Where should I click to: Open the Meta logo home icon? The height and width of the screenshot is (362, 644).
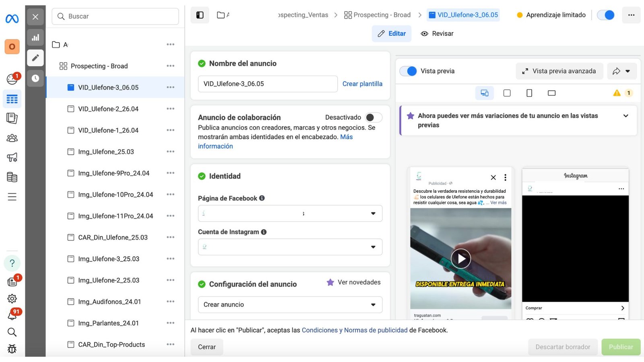[12, 19]
